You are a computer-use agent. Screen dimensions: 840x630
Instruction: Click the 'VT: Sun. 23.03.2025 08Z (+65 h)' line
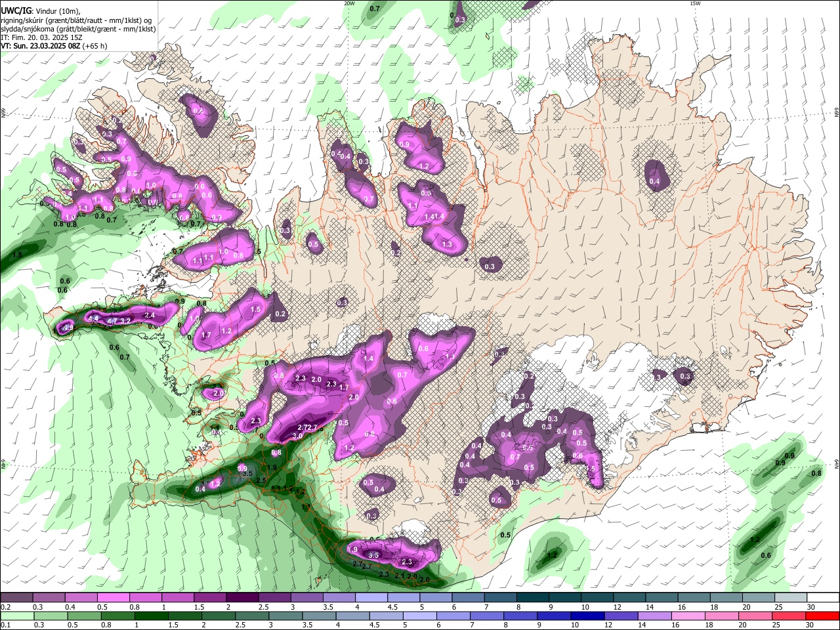53,46
